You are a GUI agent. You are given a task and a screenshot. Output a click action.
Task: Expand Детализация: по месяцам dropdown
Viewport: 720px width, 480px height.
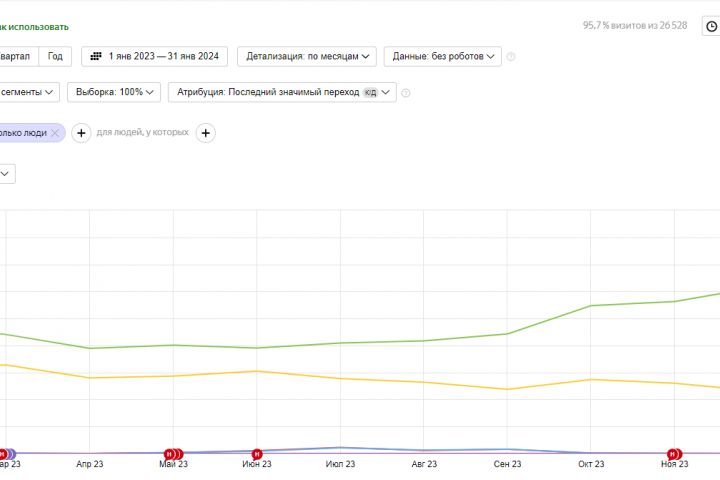tap(307, 56)
